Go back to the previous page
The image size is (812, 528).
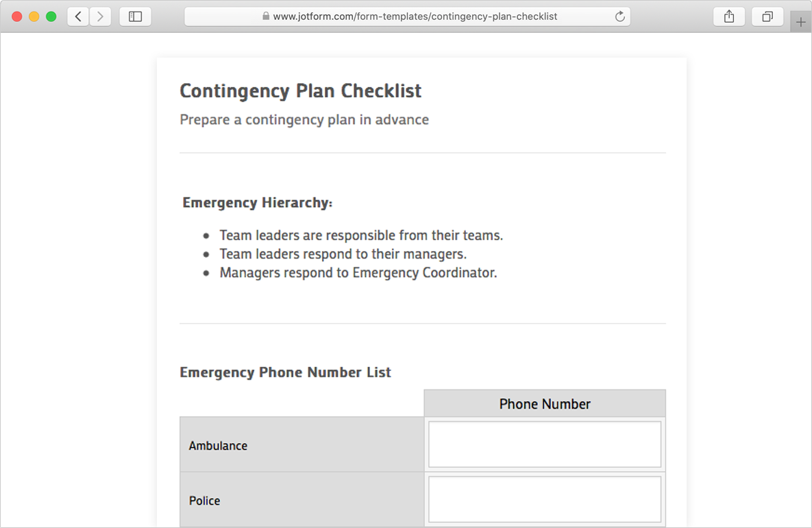pos(78,16)
